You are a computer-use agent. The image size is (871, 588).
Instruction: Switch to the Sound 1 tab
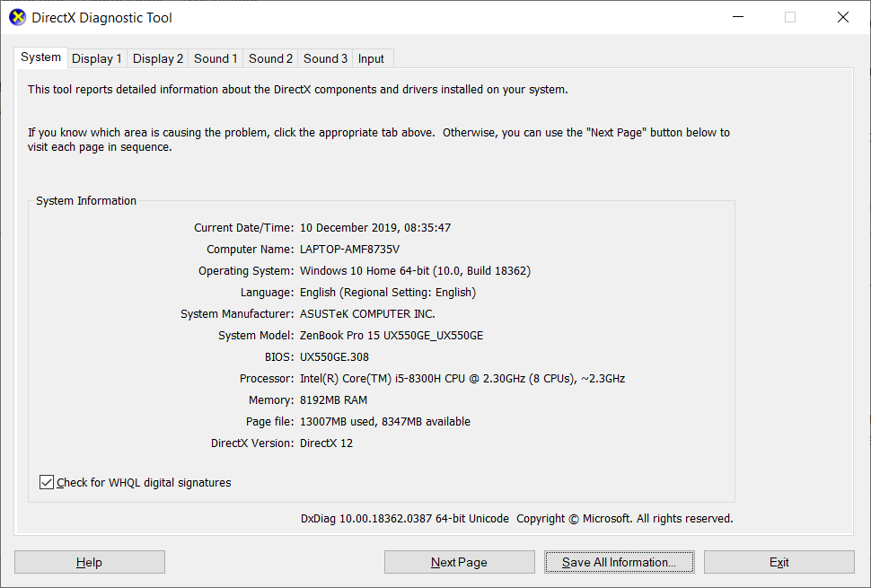(x=216, y=59)
